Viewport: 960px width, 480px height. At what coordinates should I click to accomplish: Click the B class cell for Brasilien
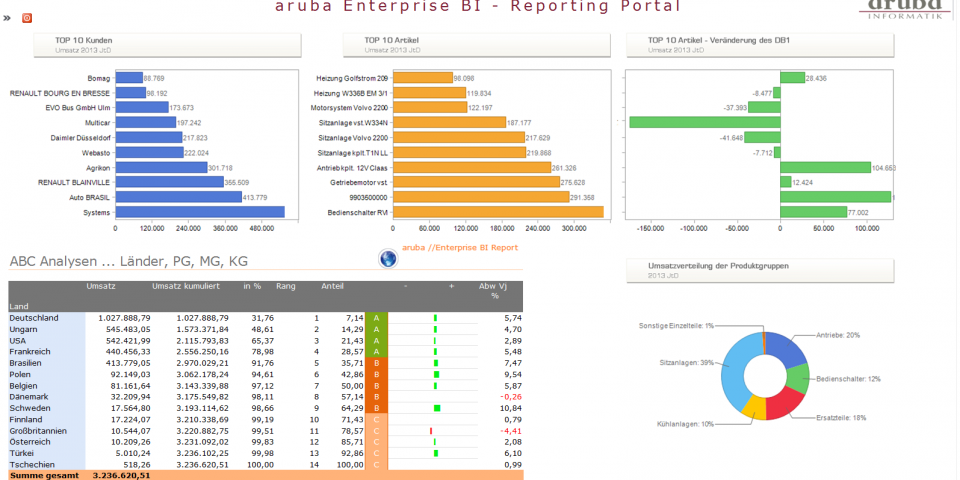pyautogui.click(x=377, y=363)
